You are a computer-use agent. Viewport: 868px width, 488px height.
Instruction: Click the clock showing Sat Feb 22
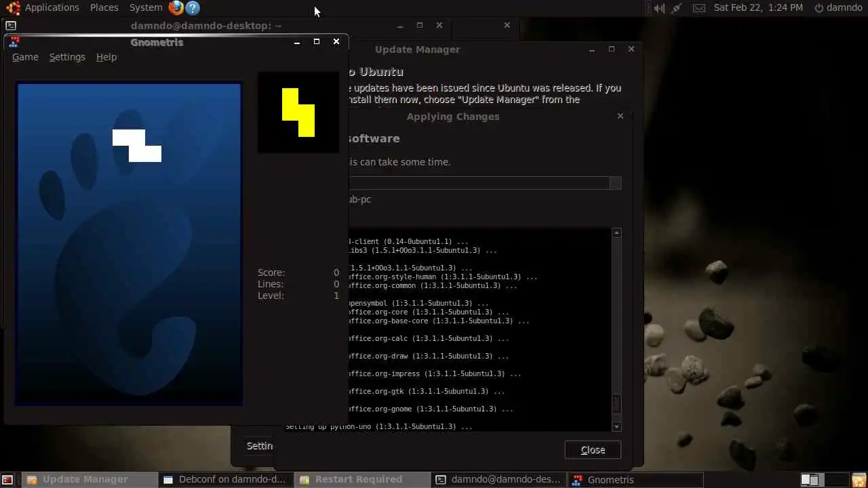[x=758, y=7]
